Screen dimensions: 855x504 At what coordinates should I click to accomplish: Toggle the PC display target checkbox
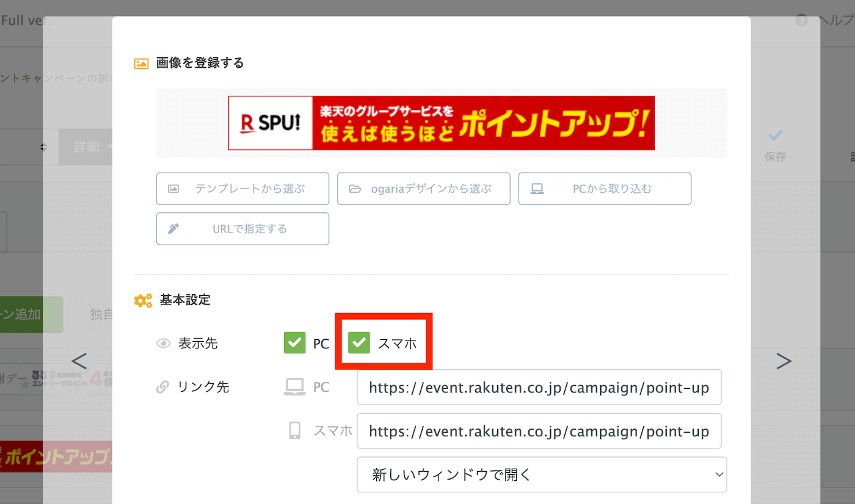pos(294,343)
